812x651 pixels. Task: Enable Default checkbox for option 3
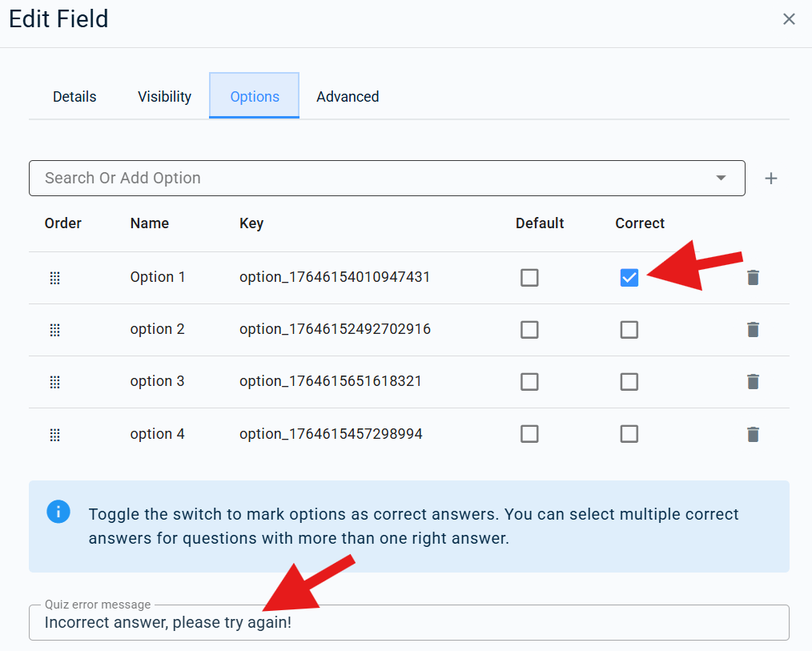[x=529, y=382]
